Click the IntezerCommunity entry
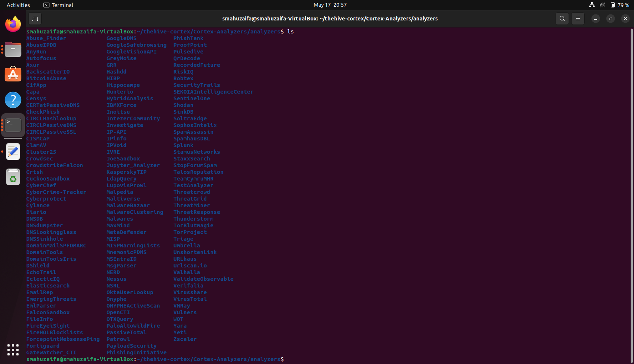Image resolution: width=634 pixels, height=364 pixels. point(133,118)
